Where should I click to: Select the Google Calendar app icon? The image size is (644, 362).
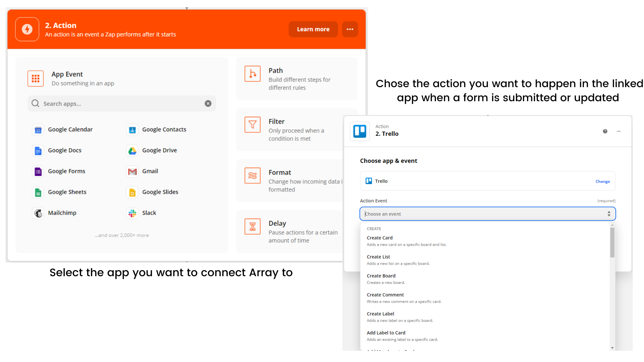click(38, 130)
